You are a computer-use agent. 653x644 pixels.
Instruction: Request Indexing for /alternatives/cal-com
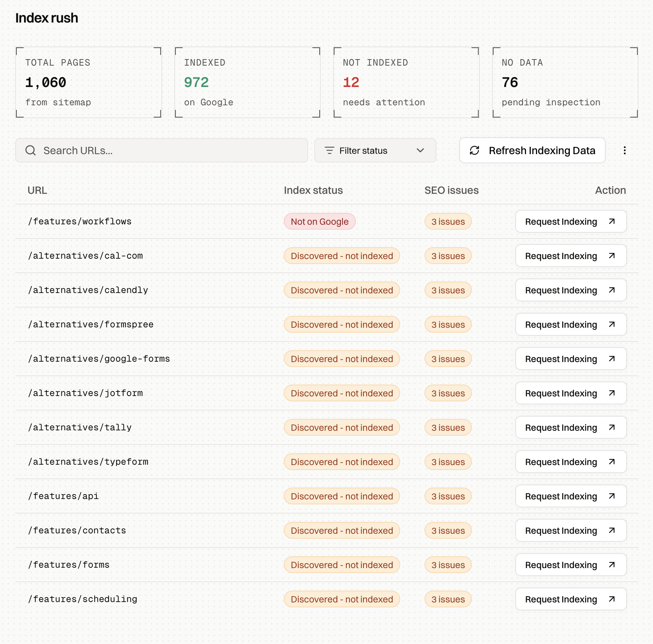tap(571, 256)
